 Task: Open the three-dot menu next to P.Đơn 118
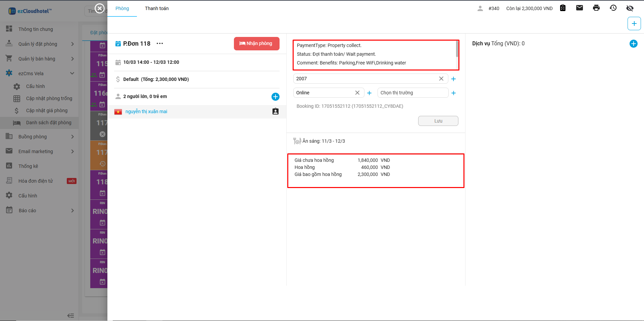point(160,44)
